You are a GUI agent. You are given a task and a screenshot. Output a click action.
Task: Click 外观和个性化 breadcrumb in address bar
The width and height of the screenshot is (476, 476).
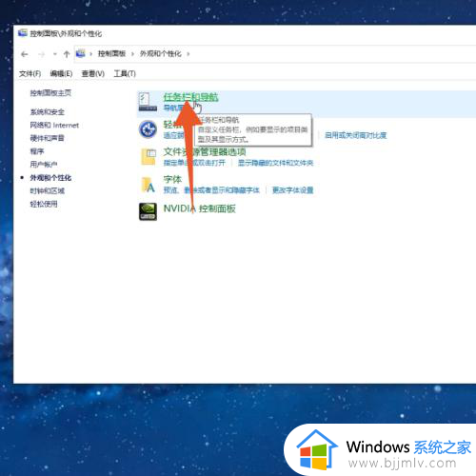pos(161,53)
